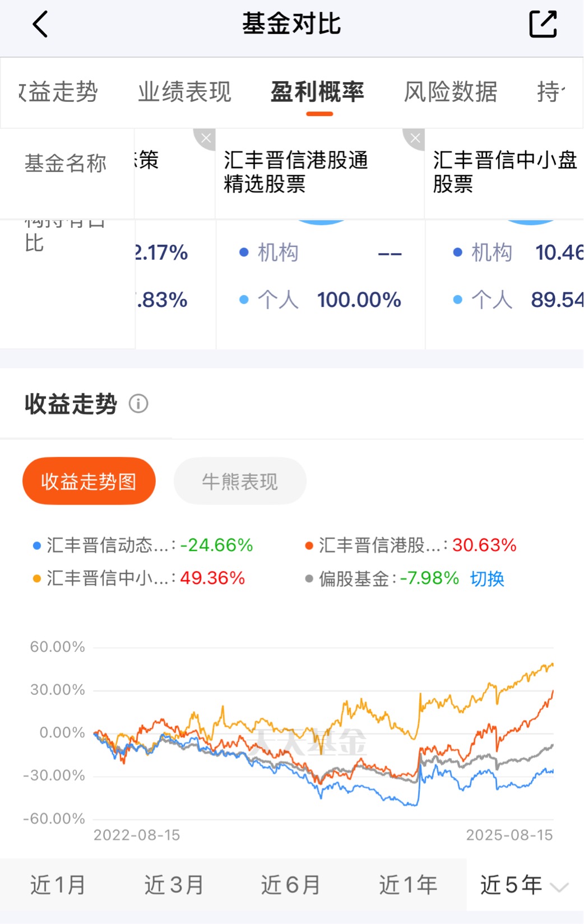Toggle 汇丰晋信动态 blue legend dot

tap(37, 545)
